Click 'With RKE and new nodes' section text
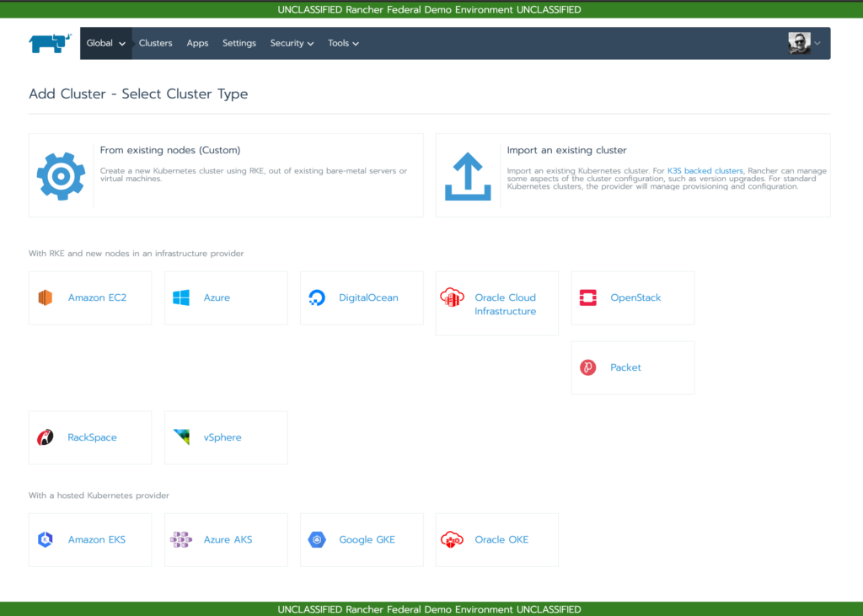The height and width of the screenshot is (616, 863). [136, 254]
